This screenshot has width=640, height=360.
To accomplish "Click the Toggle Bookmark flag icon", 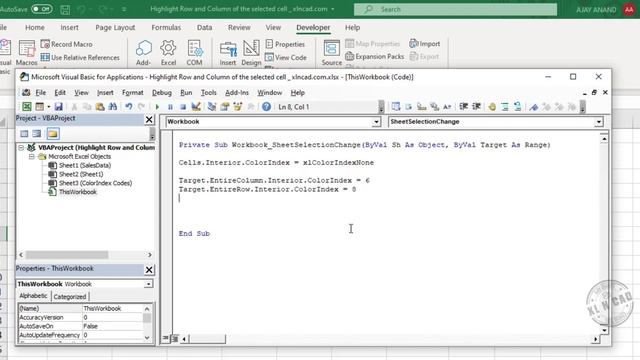I will [x=533, y=107].
